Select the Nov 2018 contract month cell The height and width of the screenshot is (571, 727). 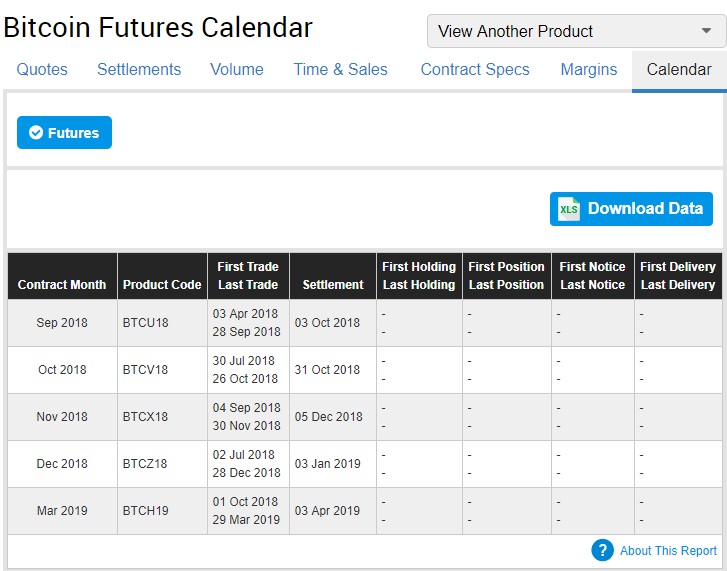coord(62,417)
